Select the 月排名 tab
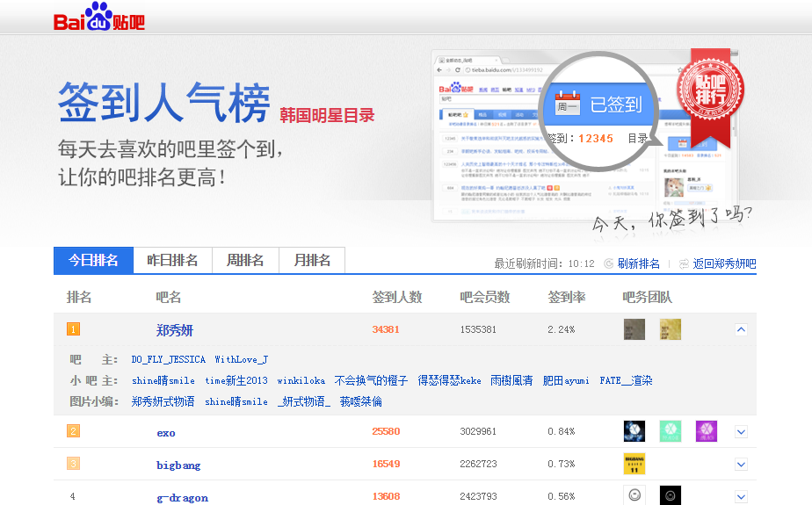The width and height of the screenshot is (812, 505). (312, 260)
